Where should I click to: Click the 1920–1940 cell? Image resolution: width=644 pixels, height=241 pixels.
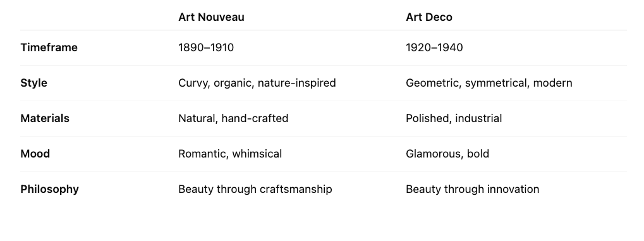coord(434,47)
